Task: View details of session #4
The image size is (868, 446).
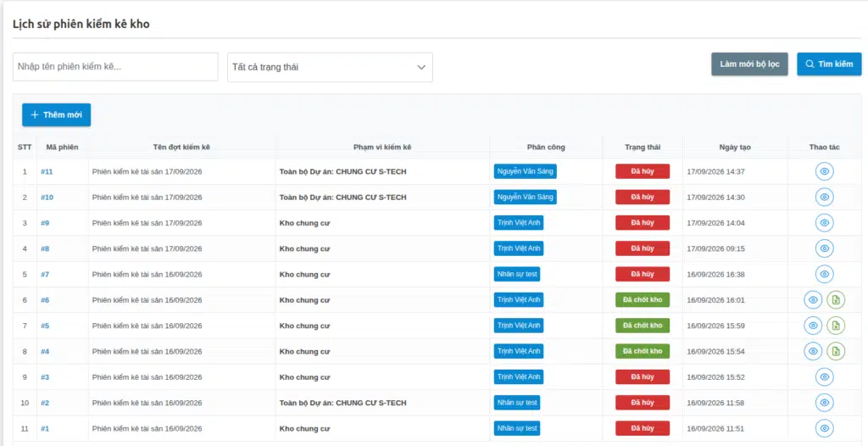Action: [813, 351]
